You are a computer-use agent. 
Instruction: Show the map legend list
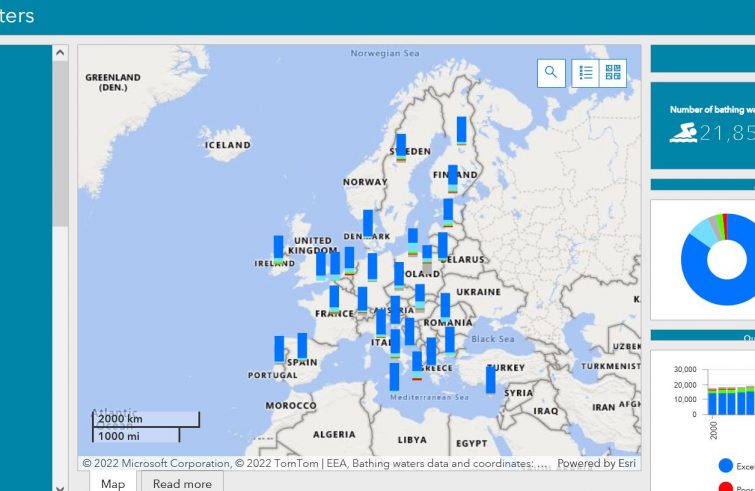click(585, 73)
